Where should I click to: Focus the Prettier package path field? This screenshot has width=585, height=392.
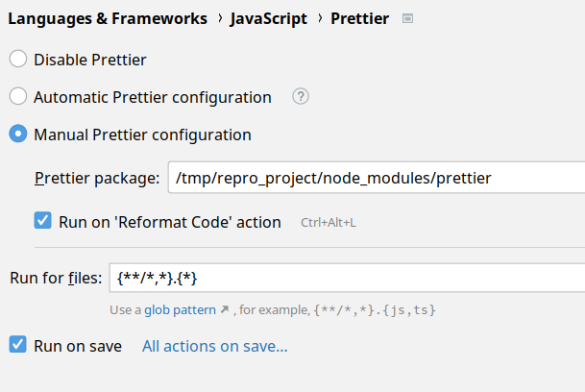click(x=375, y=178)
